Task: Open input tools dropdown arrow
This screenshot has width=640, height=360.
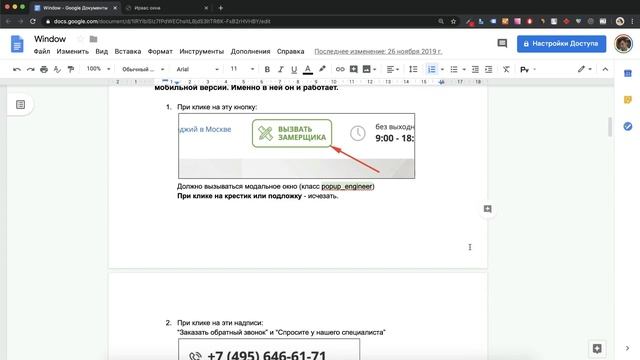Action: [x=535, y=70]
